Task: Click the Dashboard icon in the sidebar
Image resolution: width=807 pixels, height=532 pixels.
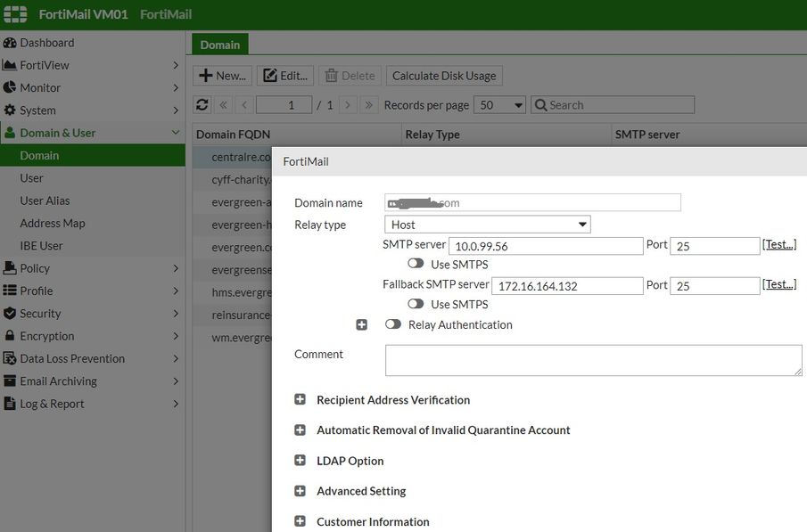Action: tap(10, 43)
